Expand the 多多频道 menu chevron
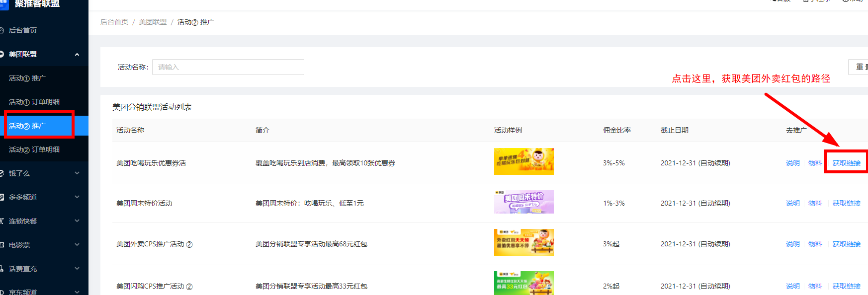This screenshot has width=868, height=295. pos(77,197)
